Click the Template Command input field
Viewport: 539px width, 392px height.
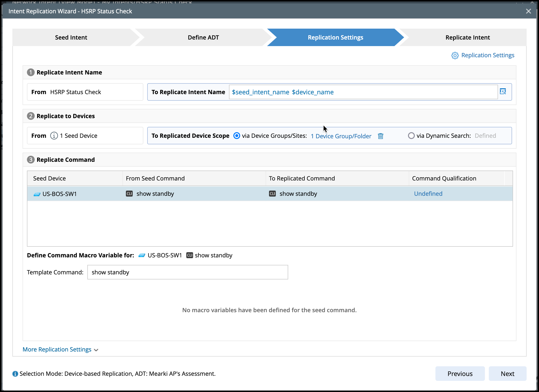pos(187,272)
